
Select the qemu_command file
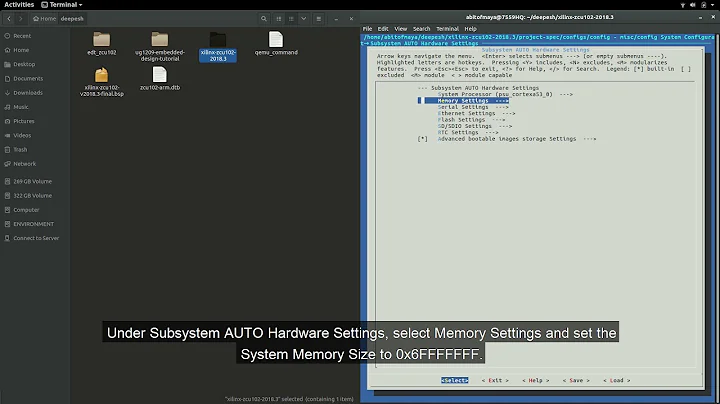[276, 44]
